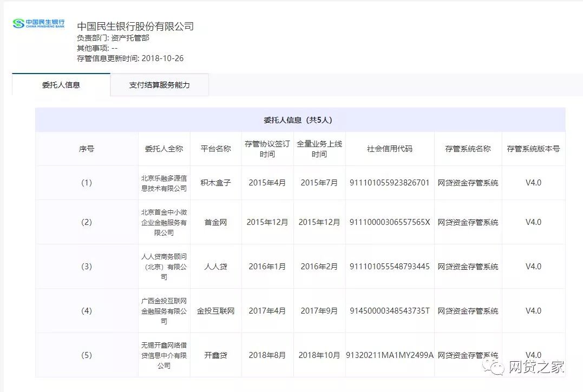Click the 委托人全称 column header
The image size is (583, 392).
click(164, 149)
